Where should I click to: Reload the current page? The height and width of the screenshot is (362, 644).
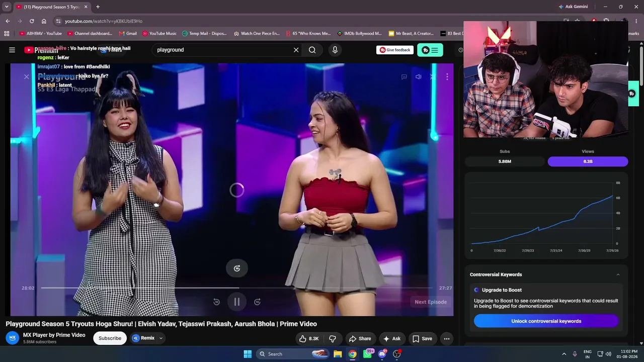[32, 21]
